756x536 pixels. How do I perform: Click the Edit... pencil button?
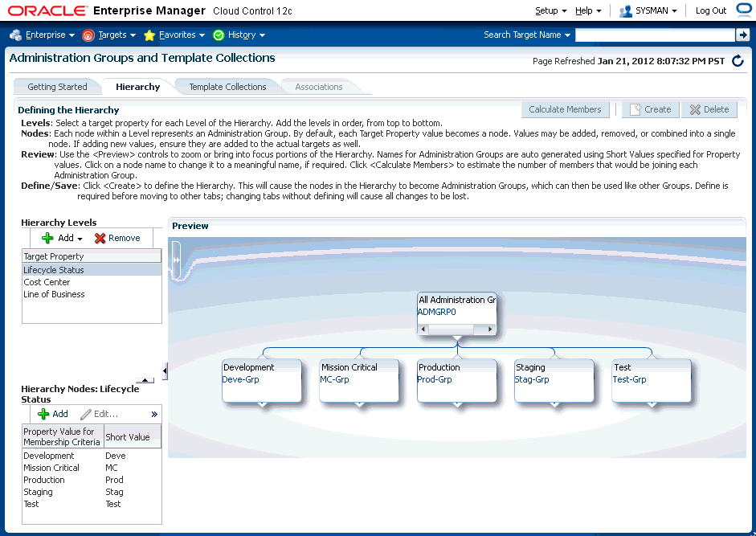(100, 414)
